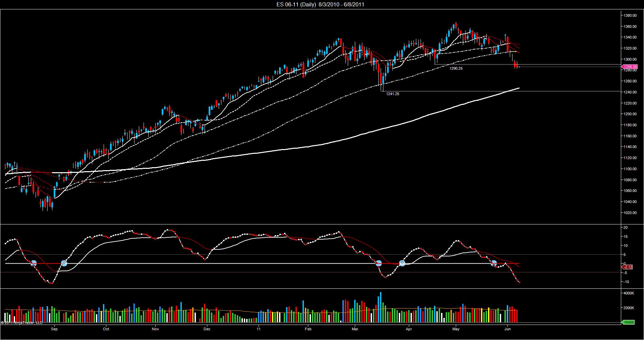The height and width of the screenshot is (340, 644).
Task: Click the 1340.00 price axis label
Action: coord(630,37)
